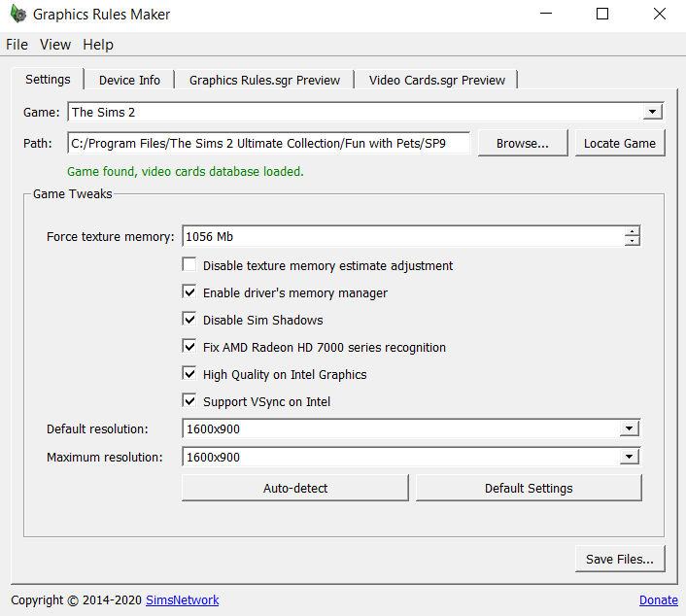686x616 pixels.
Task: Open Graphics Rules.sgr Preview tab
Action: point(264,81)
